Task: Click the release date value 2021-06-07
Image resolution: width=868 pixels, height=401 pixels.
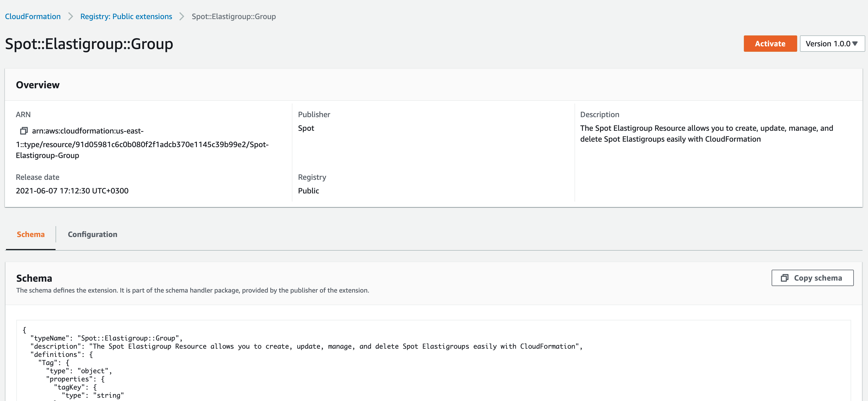Action: tap(72, 191)
